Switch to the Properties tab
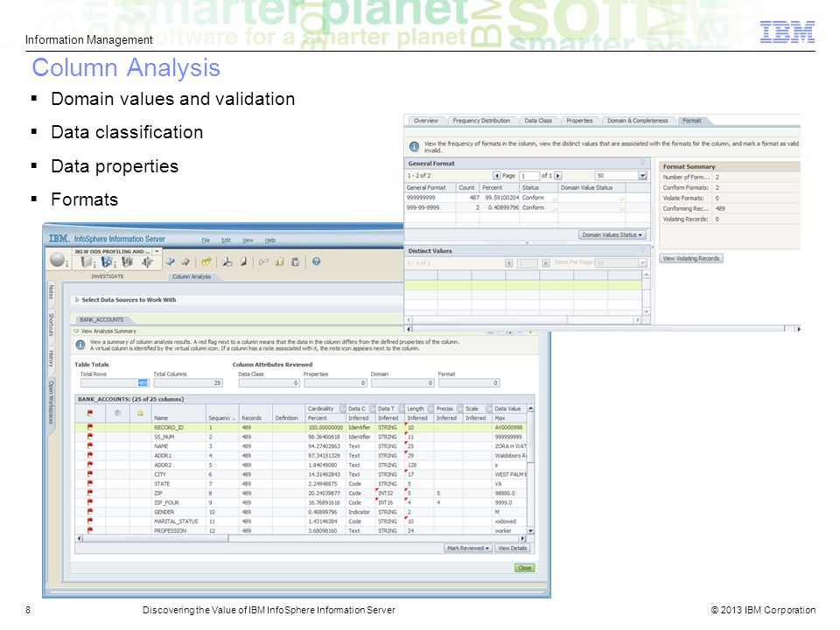 [x=579, y=121]
